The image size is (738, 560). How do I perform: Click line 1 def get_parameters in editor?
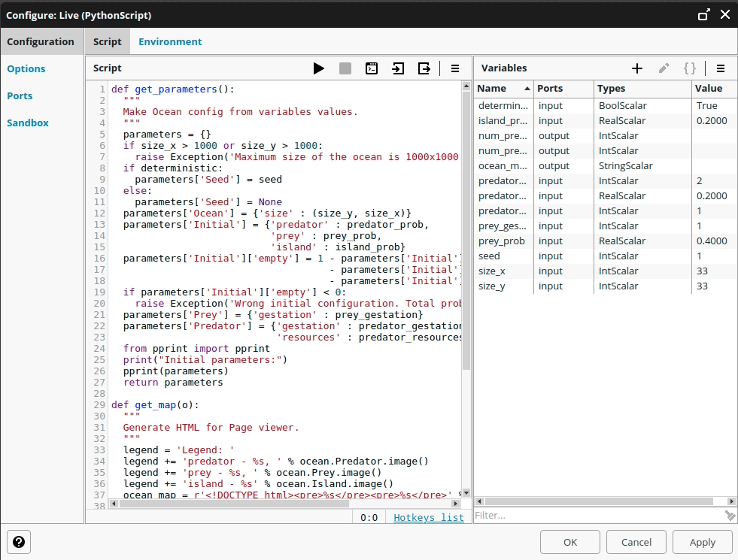(172, 89)
